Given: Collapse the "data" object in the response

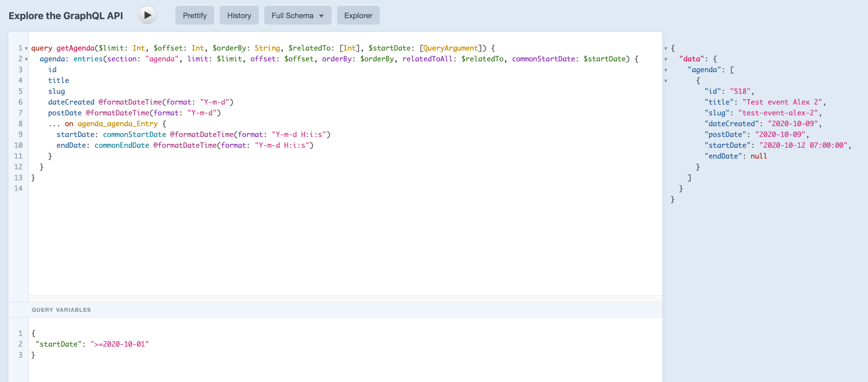Looking at the screenshot, I should pyautogui.click(x=666, y=59).
